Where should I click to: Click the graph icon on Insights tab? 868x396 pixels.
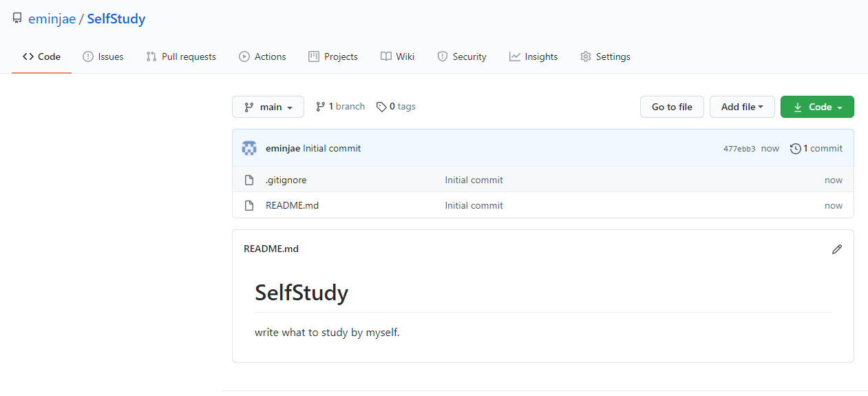[x=515, y=56]
